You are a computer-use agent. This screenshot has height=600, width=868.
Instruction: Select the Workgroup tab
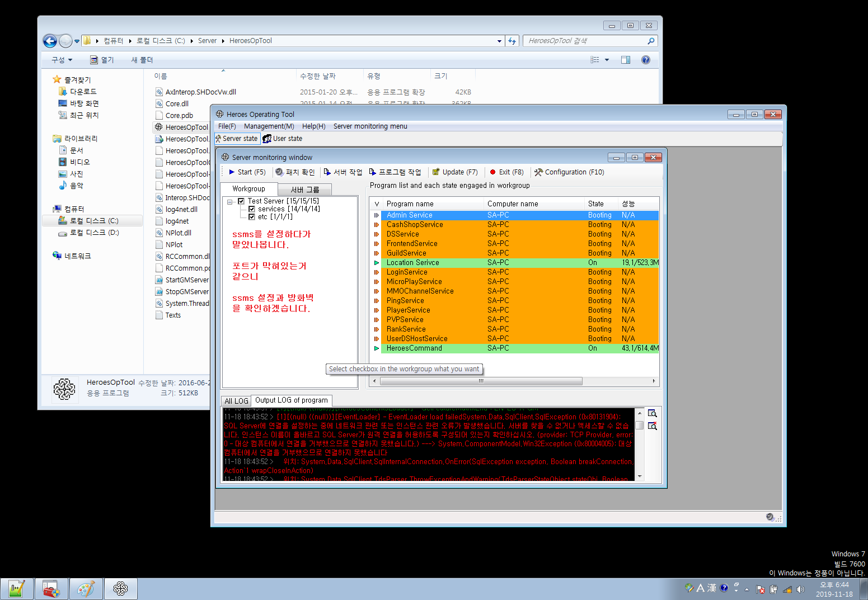coord(249,189)
